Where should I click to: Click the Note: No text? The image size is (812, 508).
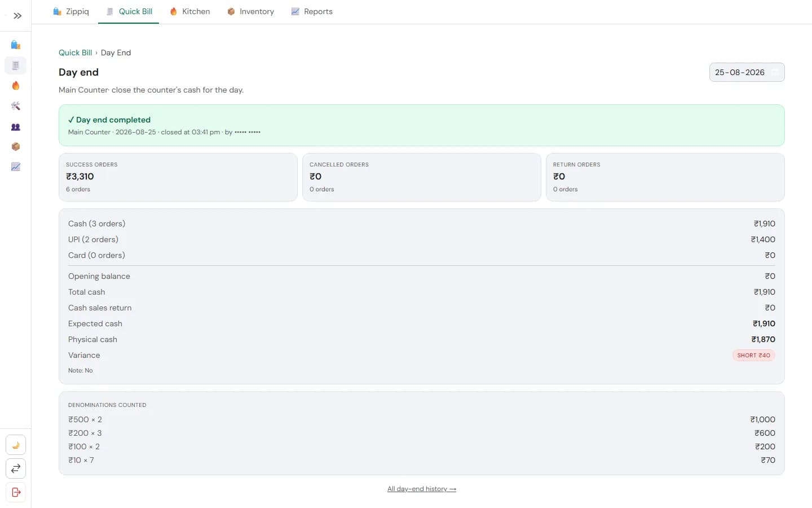pyautogui.click(x=81, y=370)
